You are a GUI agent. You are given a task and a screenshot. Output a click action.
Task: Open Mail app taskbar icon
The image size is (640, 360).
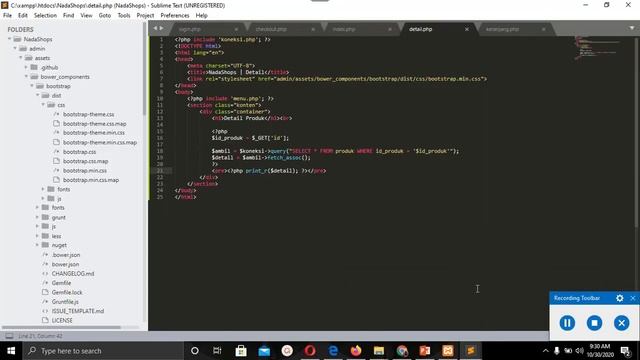(264, 351)
